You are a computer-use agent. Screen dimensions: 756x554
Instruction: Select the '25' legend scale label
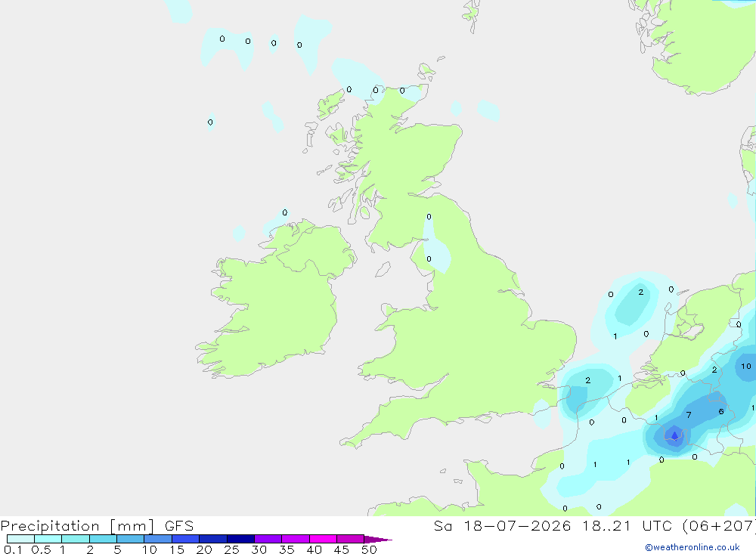point(231,549)
